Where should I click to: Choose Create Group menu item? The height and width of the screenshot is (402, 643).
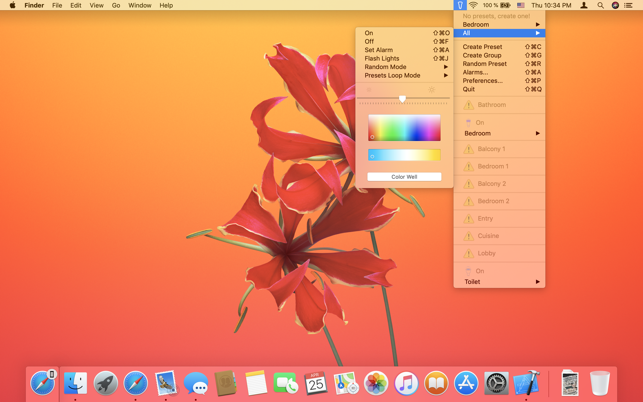[x=499, y=55]
